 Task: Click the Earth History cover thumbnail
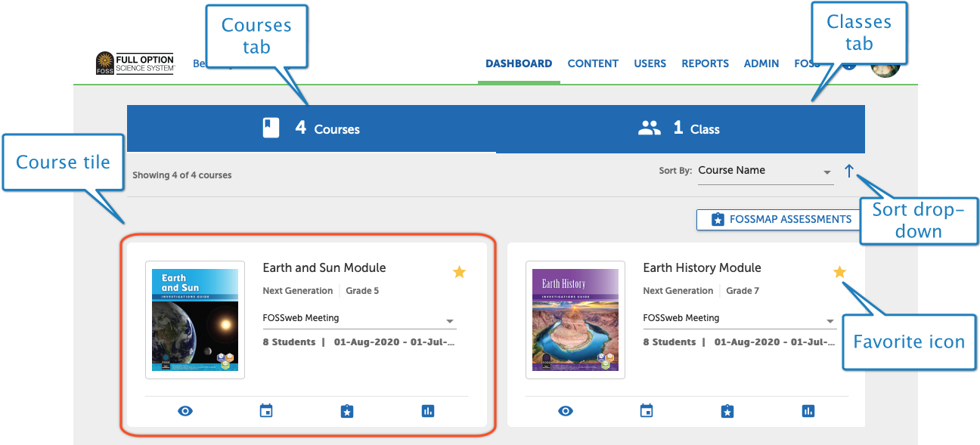tap(575, 319)
